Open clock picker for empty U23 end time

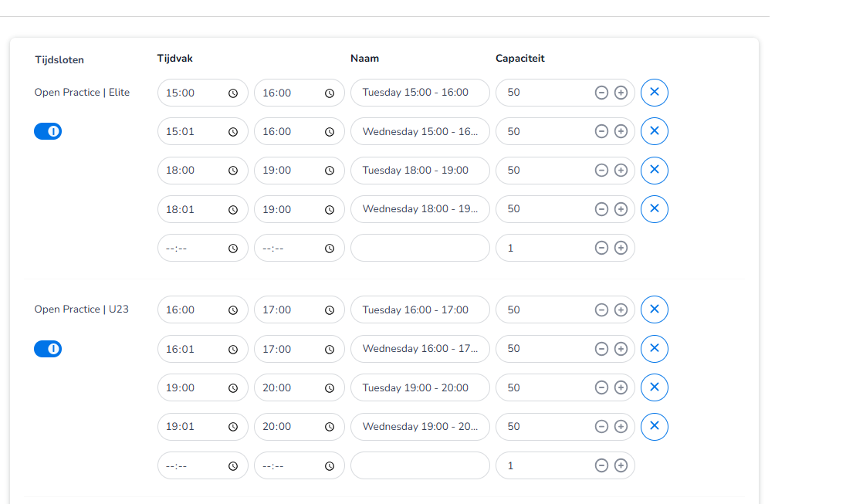(330, 465)
